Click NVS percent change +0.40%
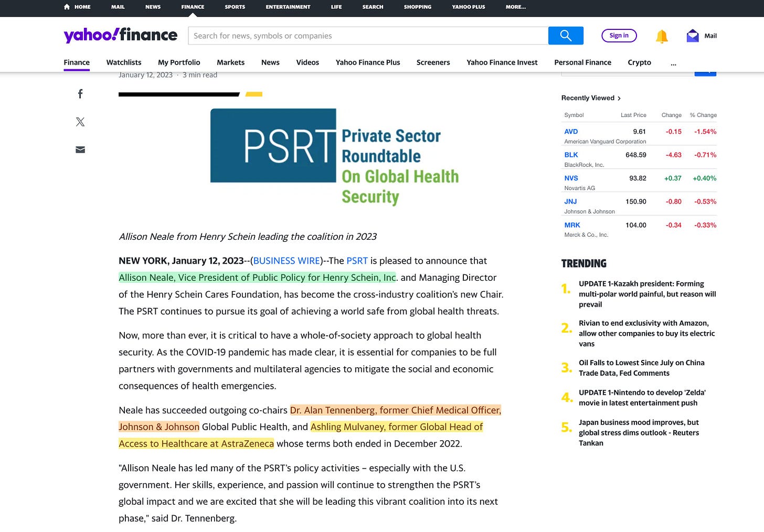The height and width of the screenshot is (532, 764). (704, 178)
